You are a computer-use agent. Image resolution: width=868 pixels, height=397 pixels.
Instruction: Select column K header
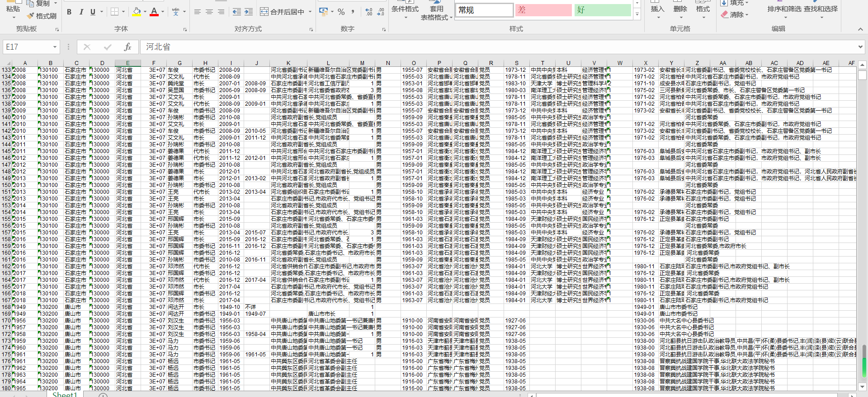click(288, 63)
